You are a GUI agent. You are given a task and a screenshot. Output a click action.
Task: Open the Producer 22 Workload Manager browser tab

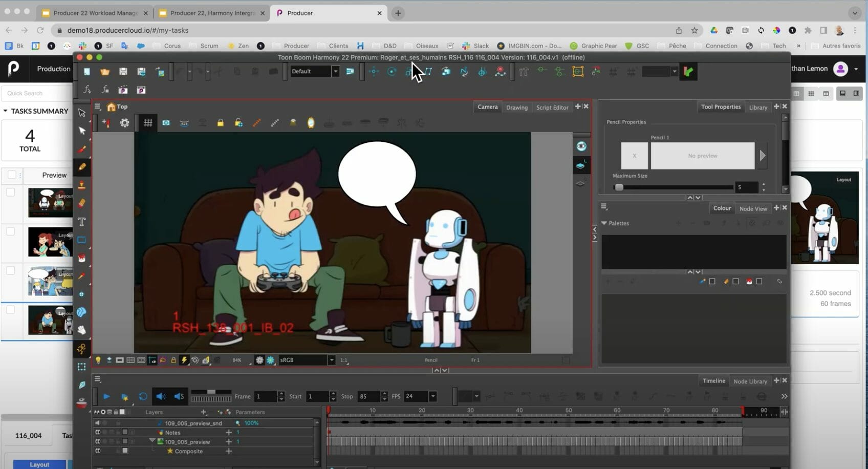click(96, 13)
